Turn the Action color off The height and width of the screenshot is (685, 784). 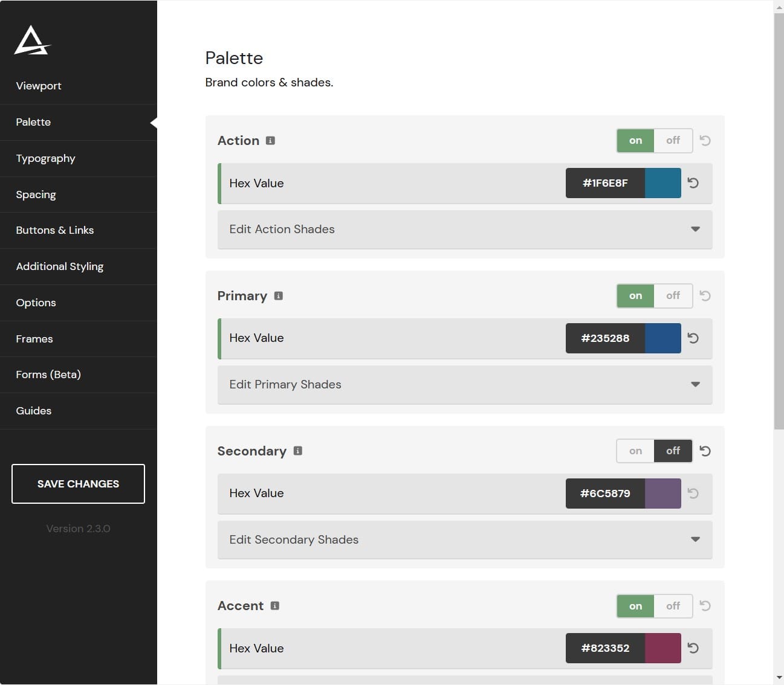pyautogui.click(x=673, y=140)
